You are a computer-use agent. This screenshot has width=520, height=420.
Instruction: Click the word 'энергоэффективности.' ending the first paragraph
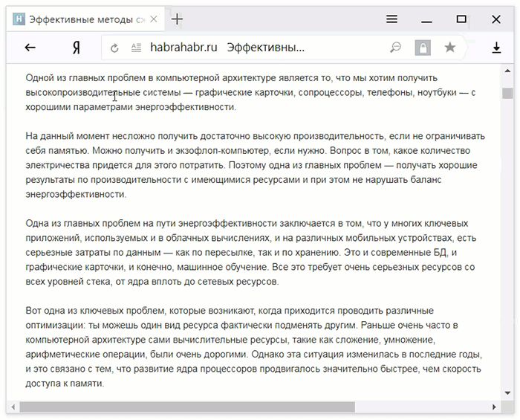[186, 107]
